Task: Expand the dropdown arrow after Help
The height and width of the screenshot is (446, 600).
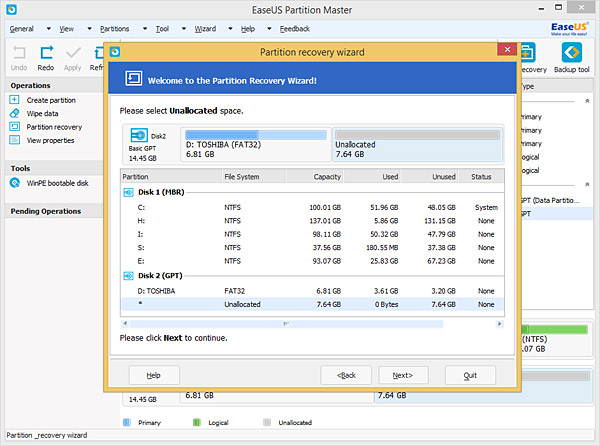Action: [x=269, y=29]
